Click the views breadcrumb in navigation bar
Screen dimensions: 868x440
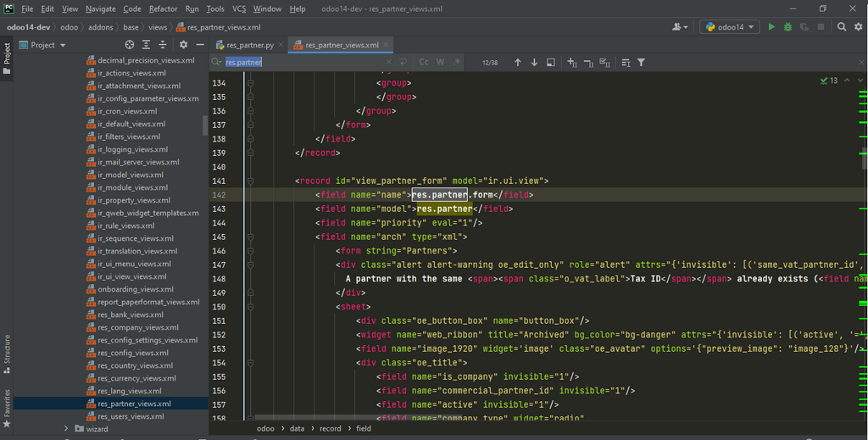pos(158,27)
